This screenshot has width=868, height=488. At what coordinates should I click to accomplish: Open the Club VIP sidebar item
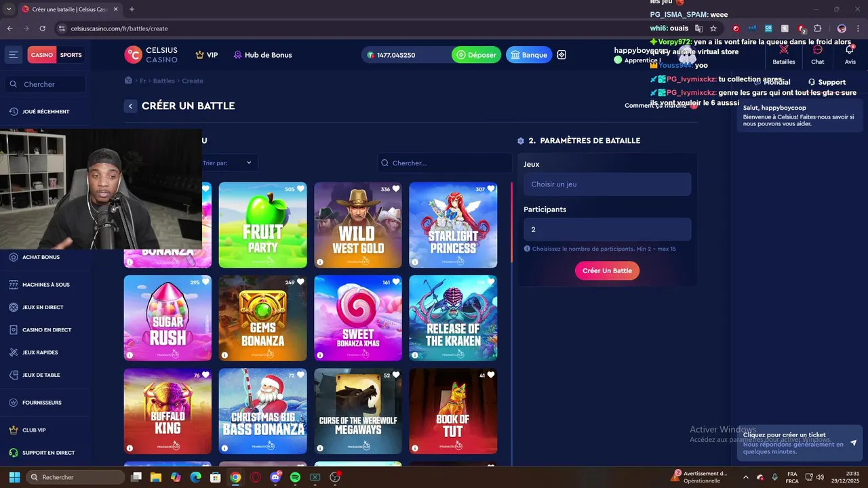tap(34, 430)
